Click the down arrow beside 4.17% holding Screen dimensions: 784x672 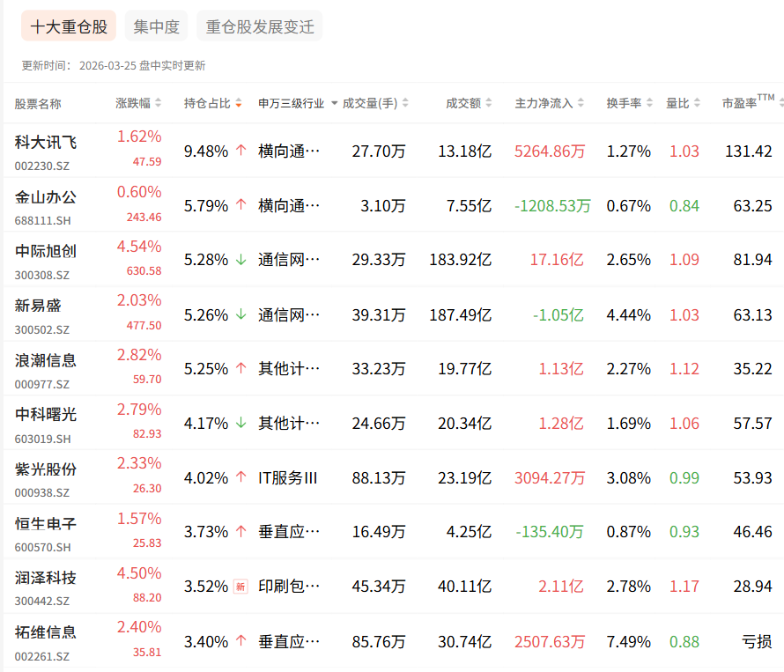click(x=241, y=423)
